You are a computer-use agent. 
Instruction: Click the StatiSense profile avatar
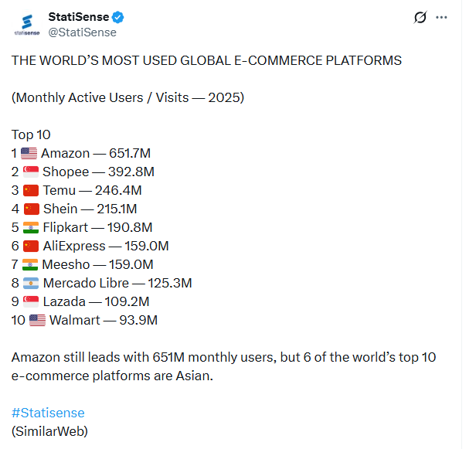(x=27, y=25)
